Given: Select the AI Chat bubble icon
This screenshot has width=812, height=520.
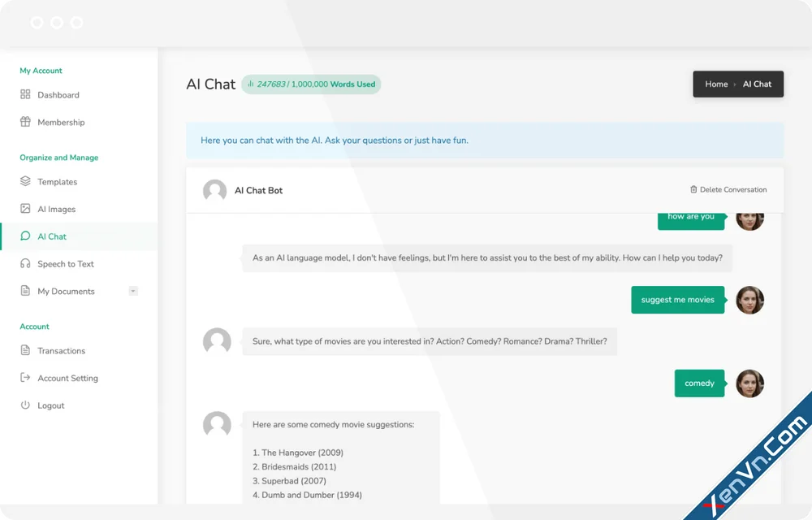Looking at the screenshot, I should tap(25, 236).
